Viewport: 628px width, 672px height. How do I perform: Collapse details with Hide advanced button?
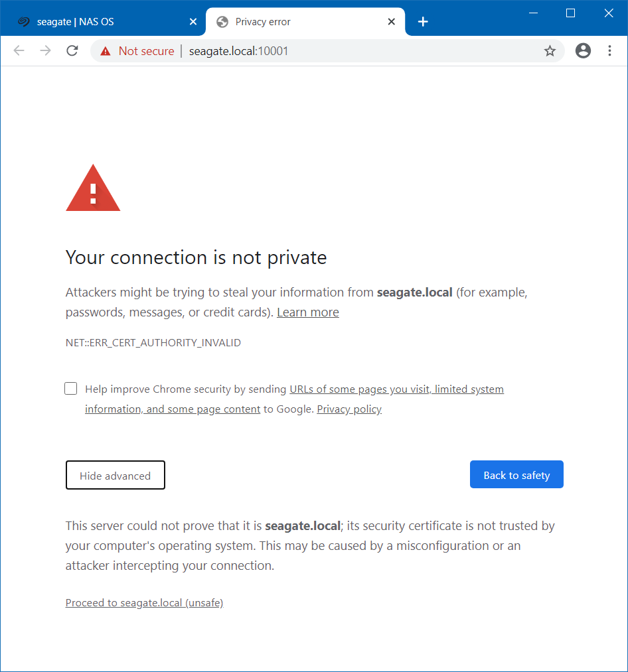116,475
